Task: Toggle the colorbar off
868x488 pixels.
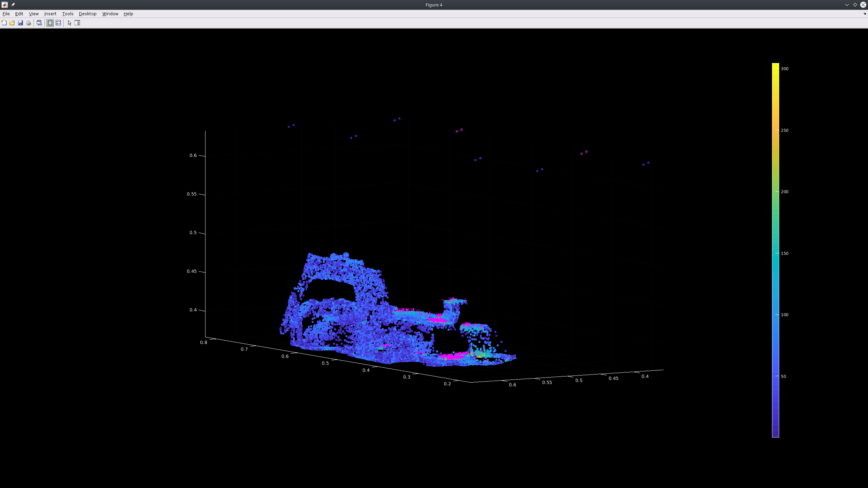Action: tap(50, 23)
